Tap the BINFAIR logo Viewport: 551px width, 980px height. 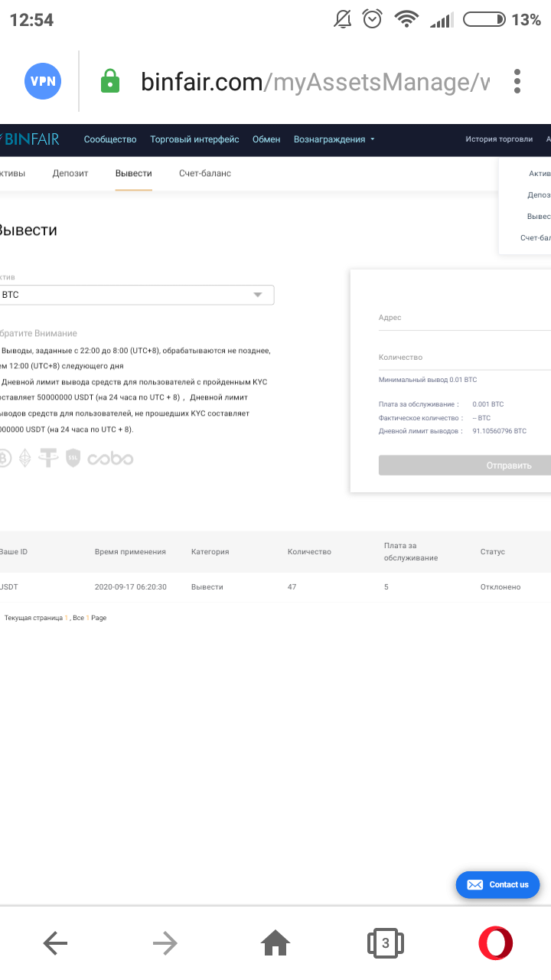tap(29, 139)
